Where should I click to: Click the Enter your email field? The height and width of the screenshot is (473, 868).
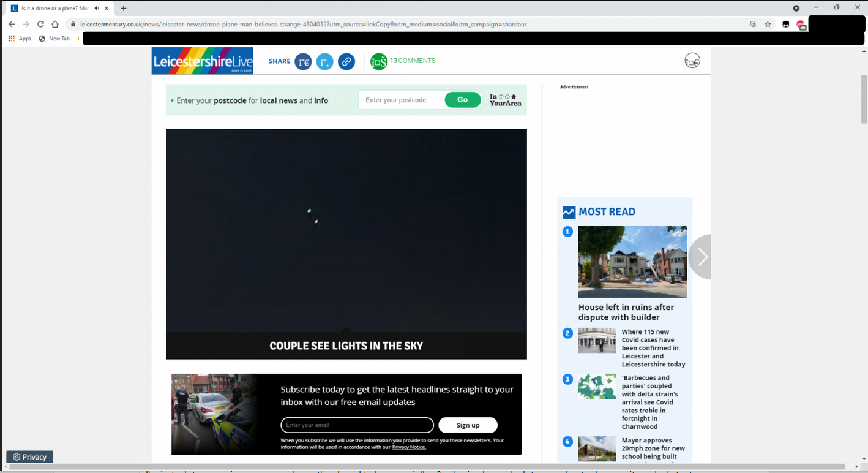tap(357, 425)
